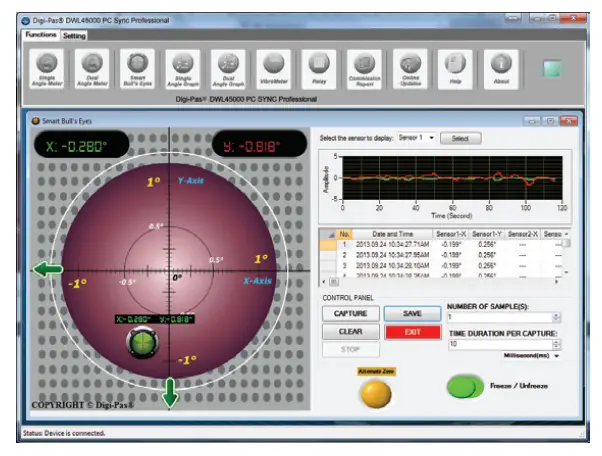This screenshot has width=602, height=456.
Task: Click the Digi-Pas app icon in title bar
Action: point(26,21)
